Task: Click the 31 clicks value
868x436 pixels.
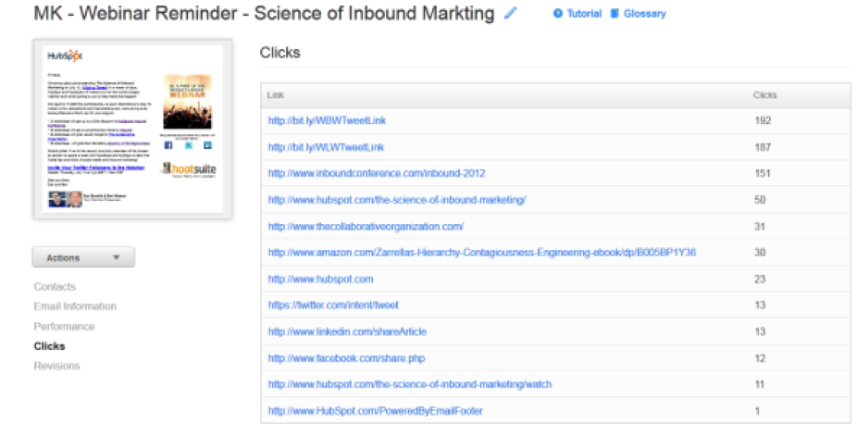Action: click(760, 227)
